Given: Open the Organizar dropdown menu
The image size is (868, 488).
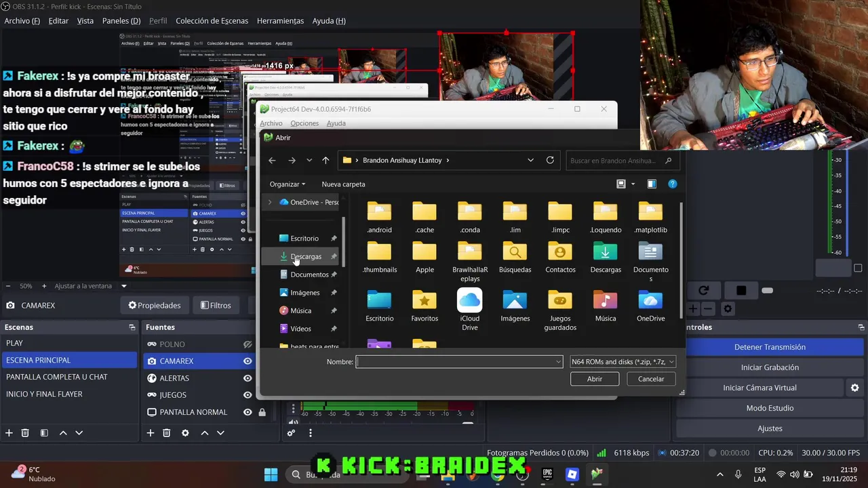Looking at the screenshot, I should pyautogui.click(x=288, y=184).
